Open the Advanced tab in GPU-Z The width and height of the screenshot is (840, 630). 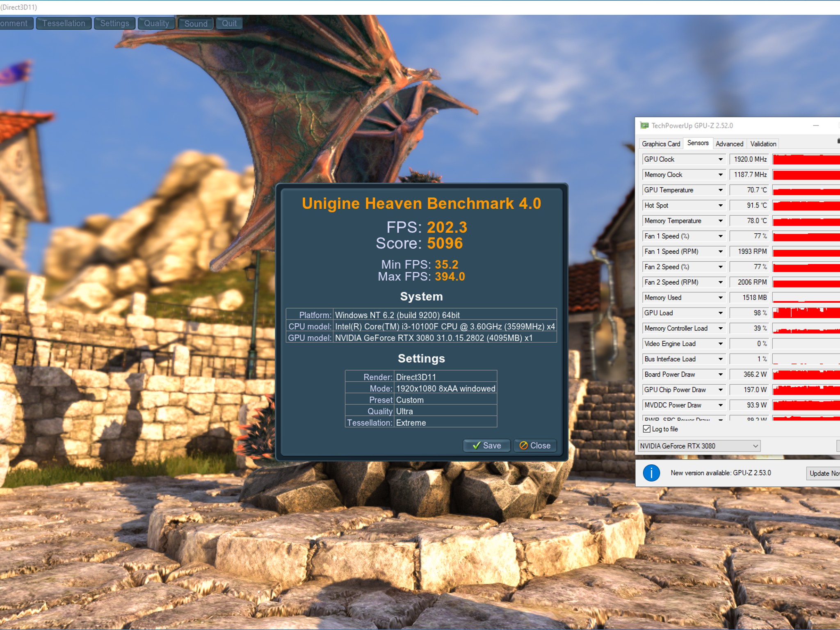(x=729, y=144)
